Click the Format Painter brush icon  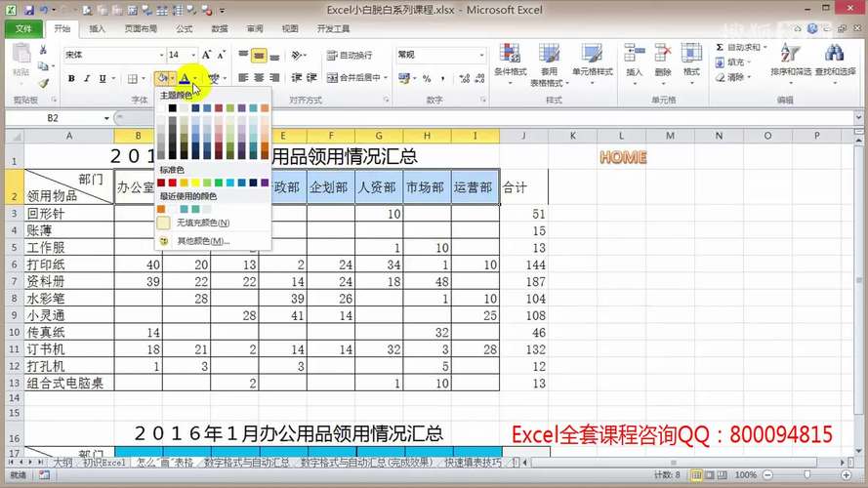43,83
